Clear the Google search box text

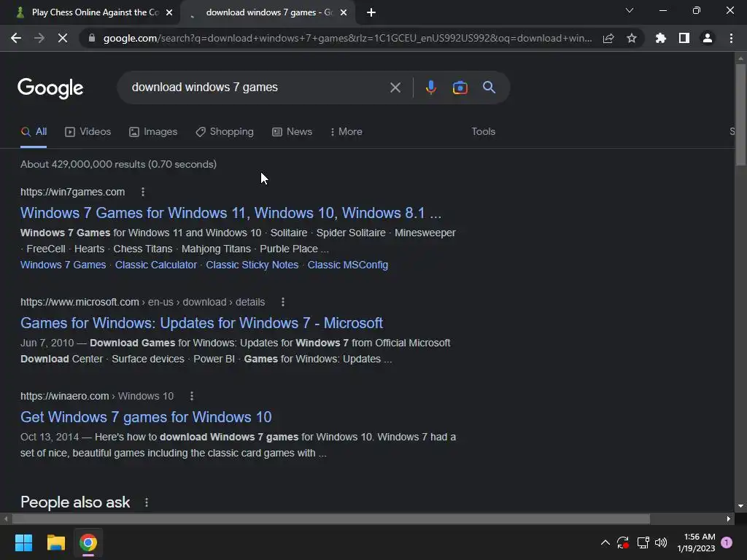395,87
